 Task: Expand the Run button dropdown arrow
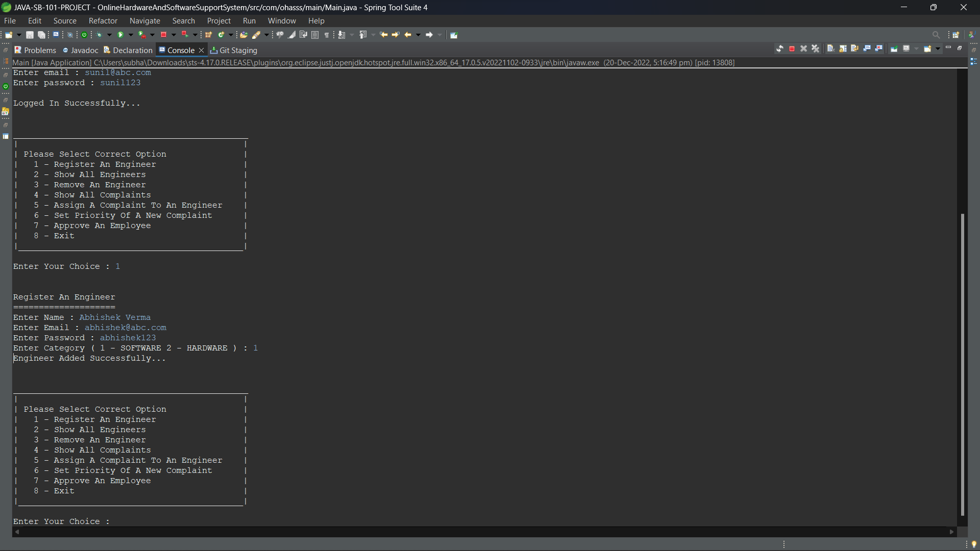point(131,35)
